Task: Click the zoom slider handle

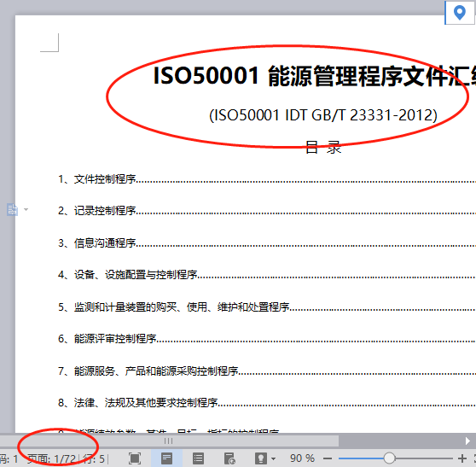Action: point(389,458)
